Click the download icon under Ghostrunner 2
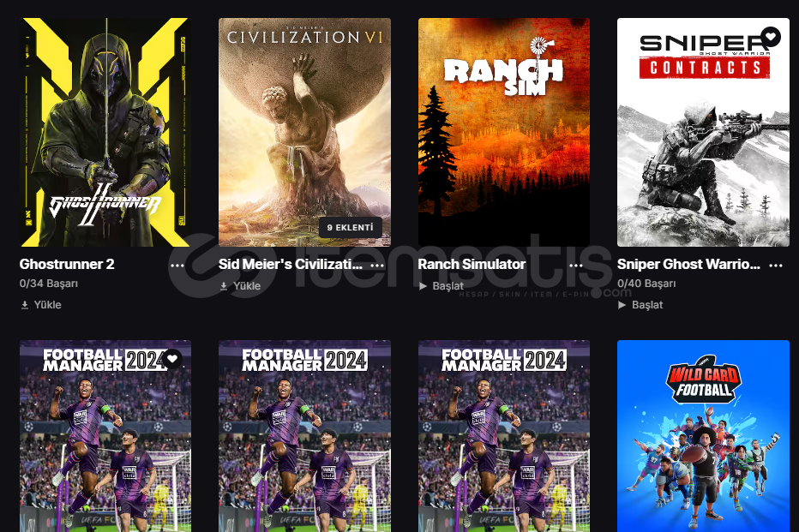This screenshot has width=799, height=532. tap(25, 305)
